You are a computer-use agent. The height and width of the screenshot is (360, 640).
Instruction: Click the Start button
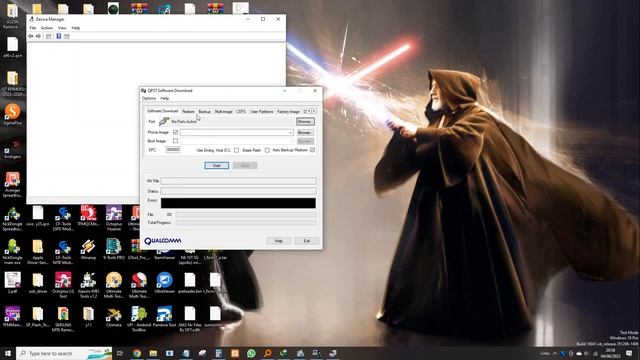[x=216, y=165]
